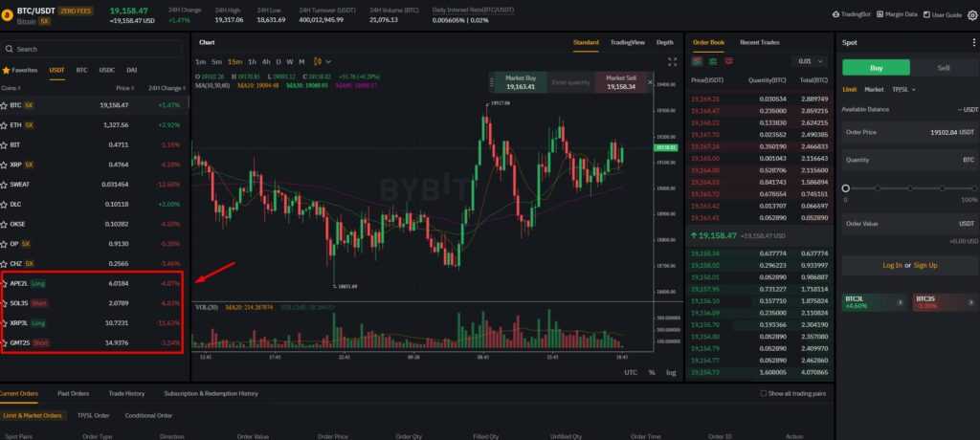Viewport: 980px width, 440px height.
Task: Click the Quantity BTC input field
Action: (910, 160)
